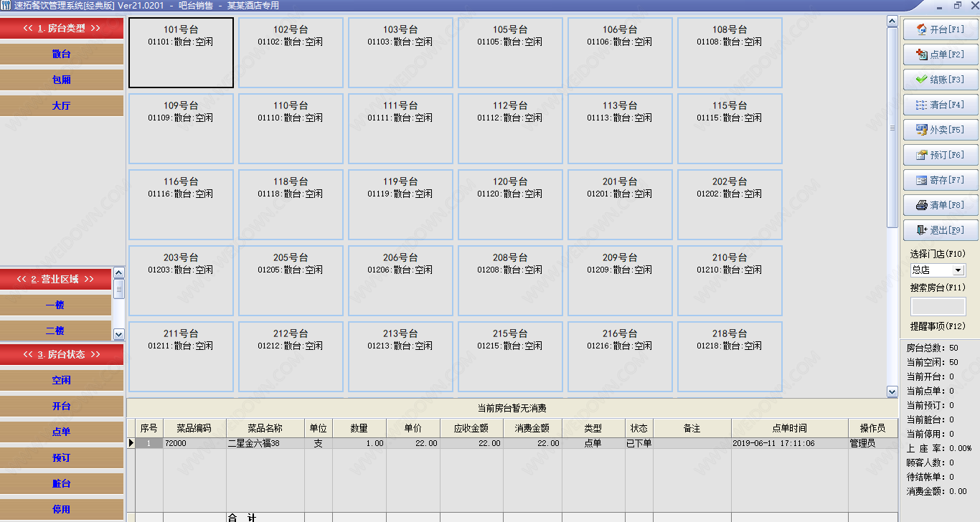Click the 72000 dish code cell
Screen dimensions: 980x522
pos(194,443)
